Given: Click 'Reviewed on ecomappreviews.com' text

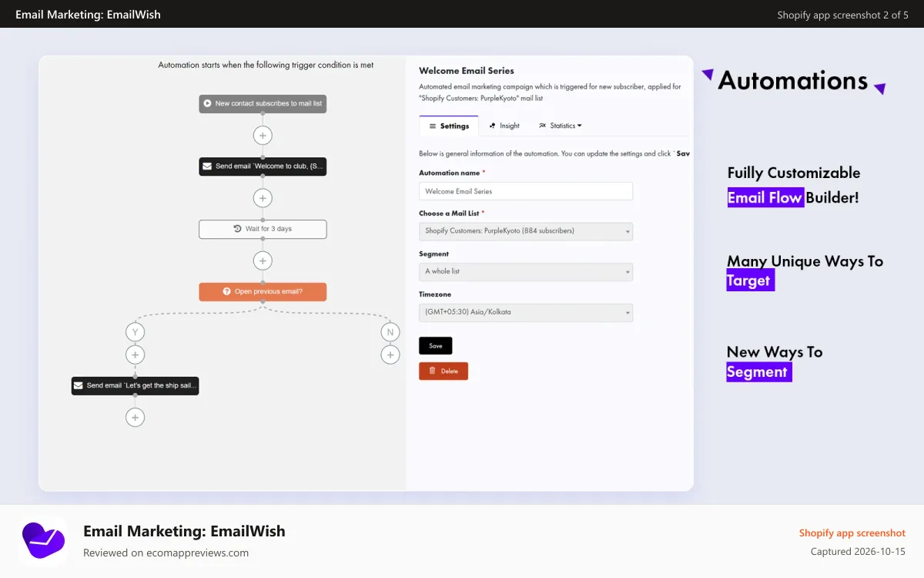Looking at the screenshot, I should [x=166, y=553].
